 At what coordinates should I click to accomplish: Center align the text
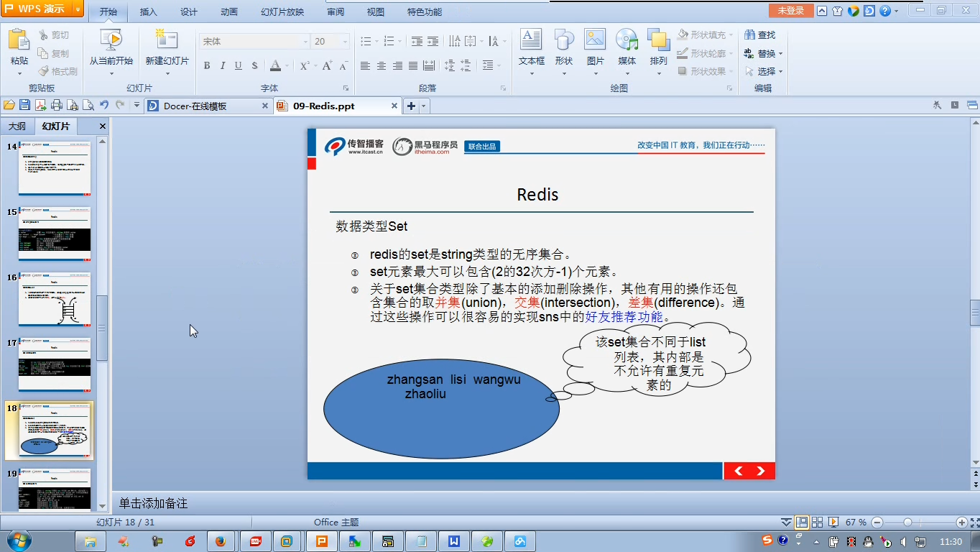(x=381, y=65)
